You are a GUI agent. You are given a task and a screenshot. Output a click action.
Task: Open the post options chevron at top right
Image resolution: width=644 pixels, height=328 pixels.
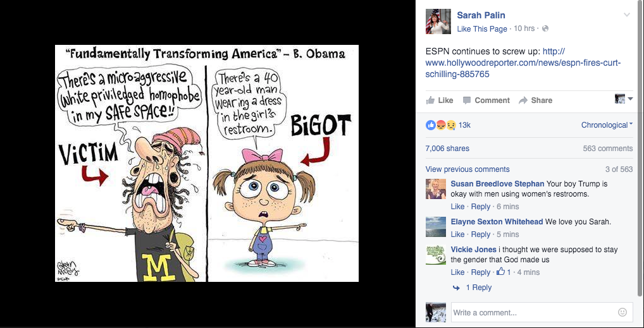point(627,15)
